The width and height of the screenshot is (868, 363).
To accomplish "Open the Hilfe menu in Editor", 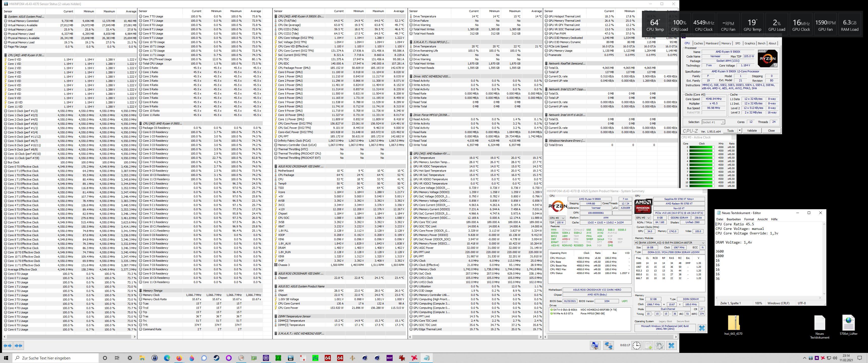I will (774, 219).
